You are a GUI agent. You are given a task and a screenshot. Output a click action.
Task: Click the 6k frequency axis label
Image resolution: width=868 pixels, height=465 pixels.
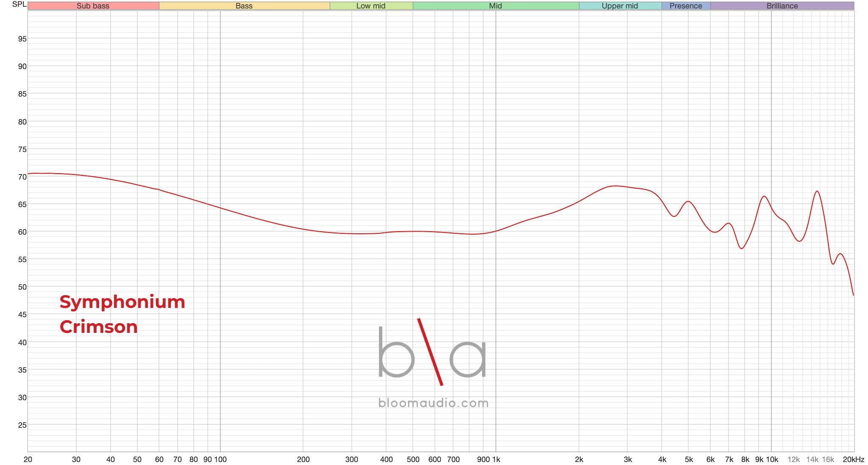coord(710,459)
